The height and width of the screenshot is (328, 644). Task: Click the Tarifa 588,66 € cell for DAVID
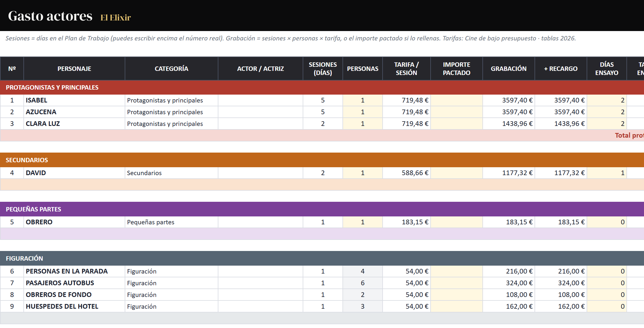[407, 173]
